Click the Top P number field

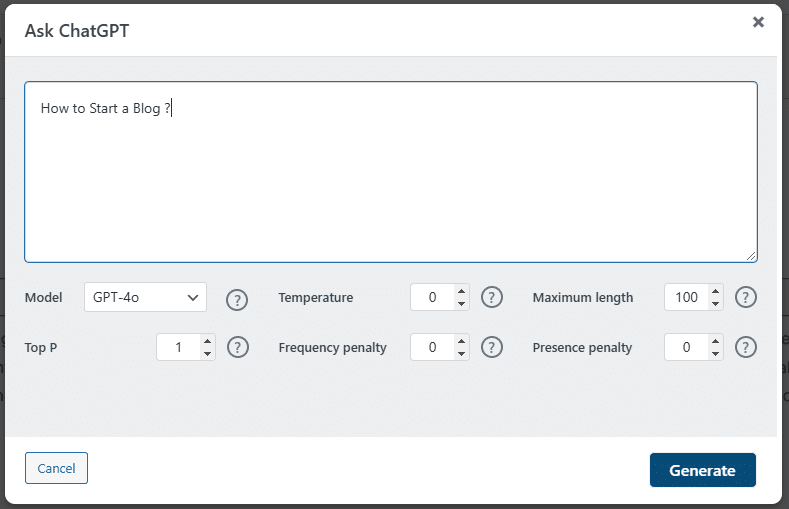pos(186,347)
